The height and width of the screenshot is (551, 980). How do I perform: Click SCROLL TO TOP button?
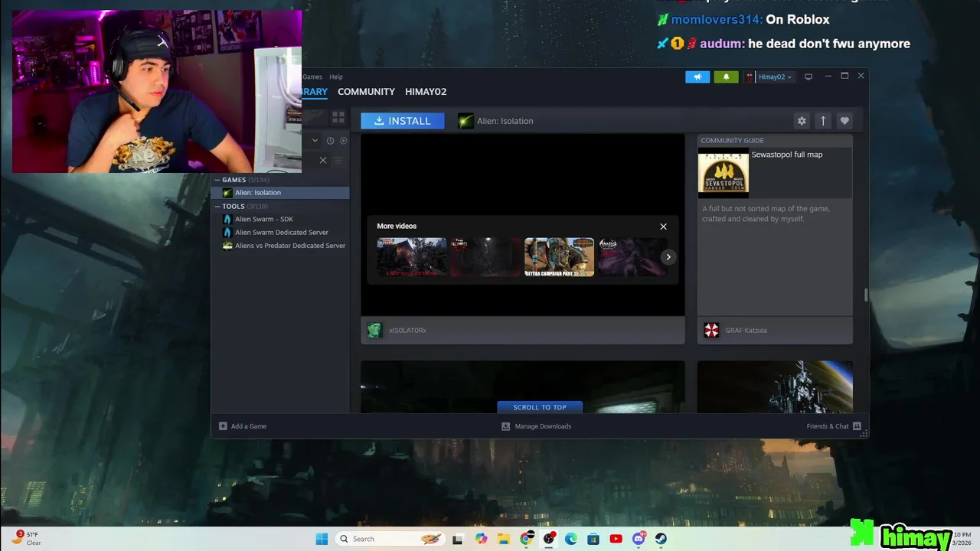coord(540,407)
